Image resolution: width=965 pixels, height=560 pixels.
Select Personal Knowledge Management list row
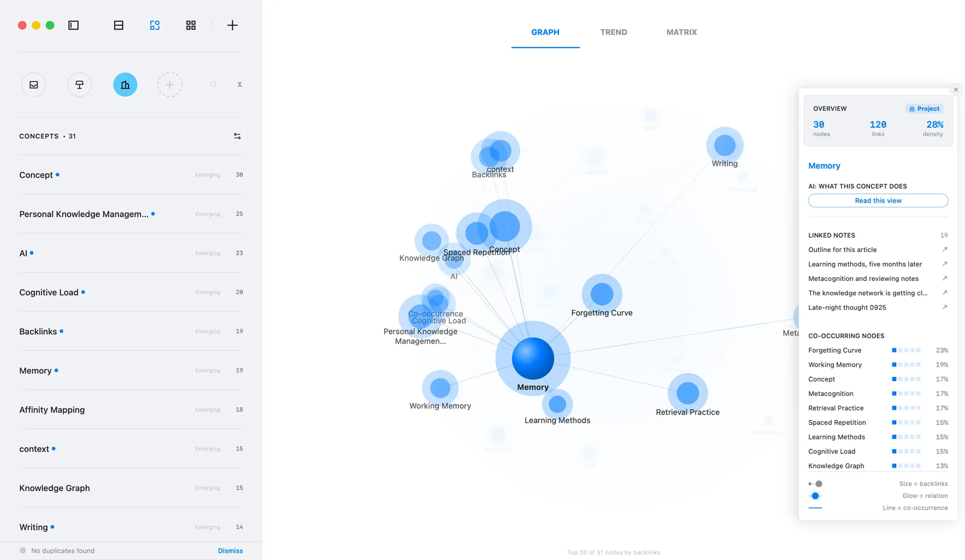point(131,214)
